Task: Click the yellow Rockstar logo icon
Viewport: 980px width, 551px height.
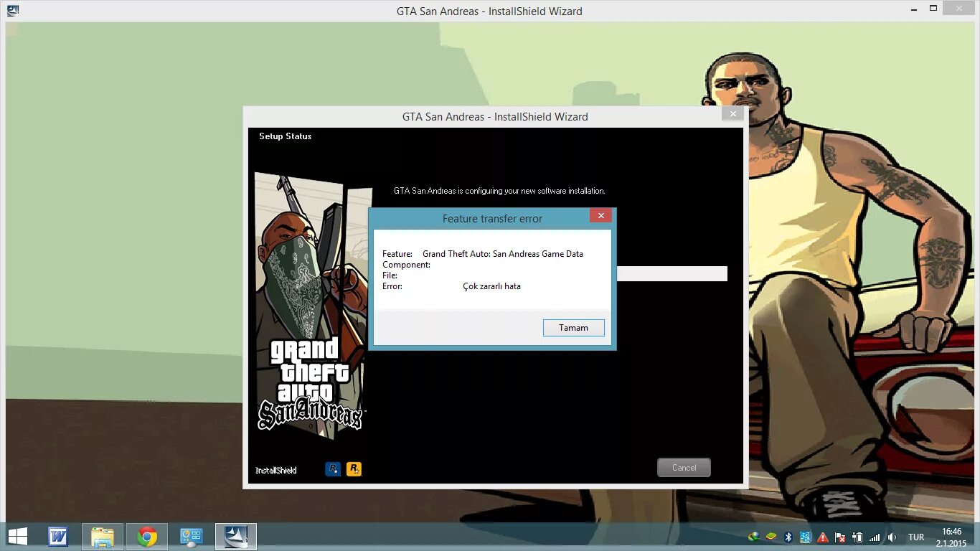Action: 354,469
